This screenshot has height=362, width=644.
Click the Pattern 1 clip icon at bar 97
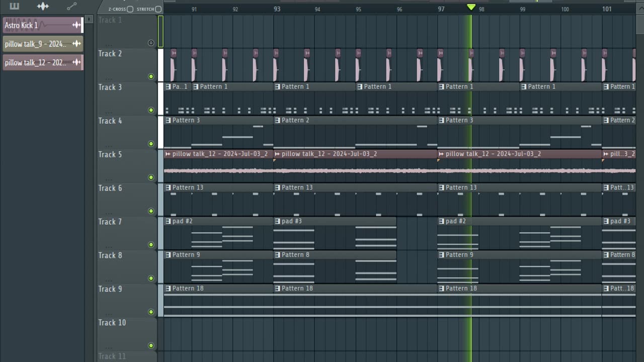tap(441, 86)
